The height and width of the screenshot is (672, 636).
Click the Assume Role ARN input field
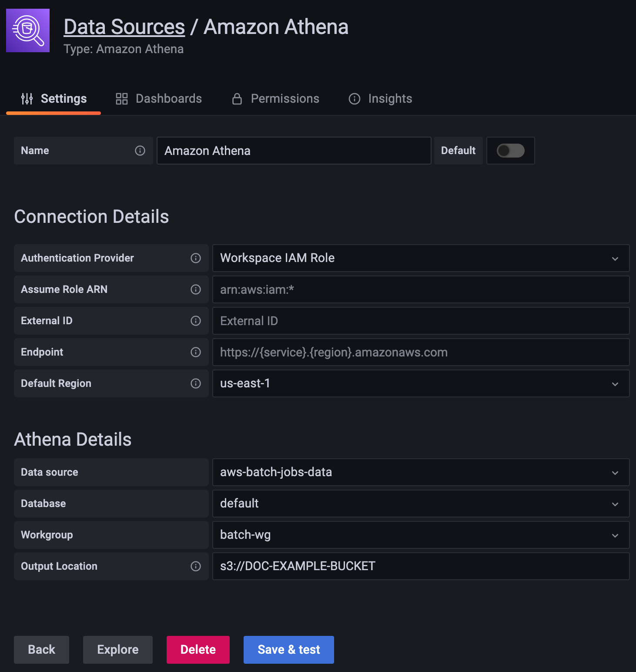coord(421,289)
